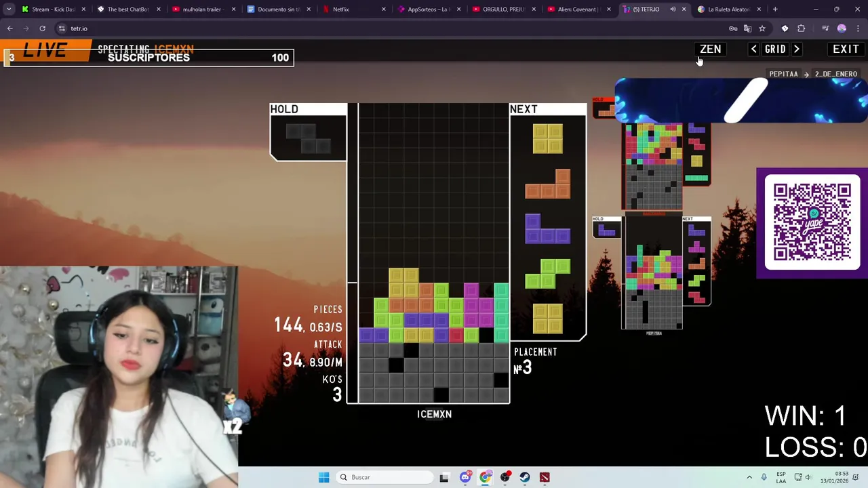Viewport: 868px width, 488px height.
Task: Go to previous spectator view layout
Action: 753,49
